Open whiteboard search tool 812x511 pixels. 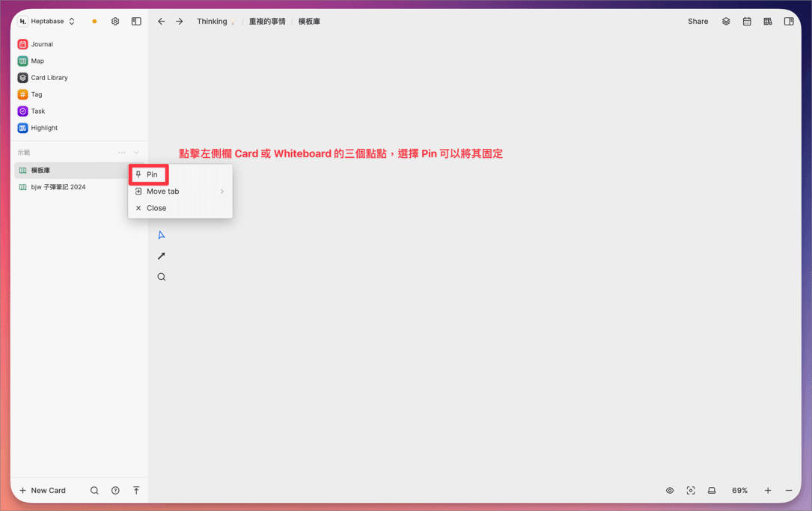[162, 277]
